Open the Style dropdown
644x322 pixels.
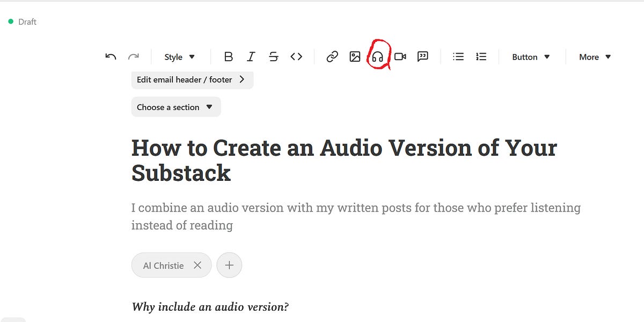point(179,56)
